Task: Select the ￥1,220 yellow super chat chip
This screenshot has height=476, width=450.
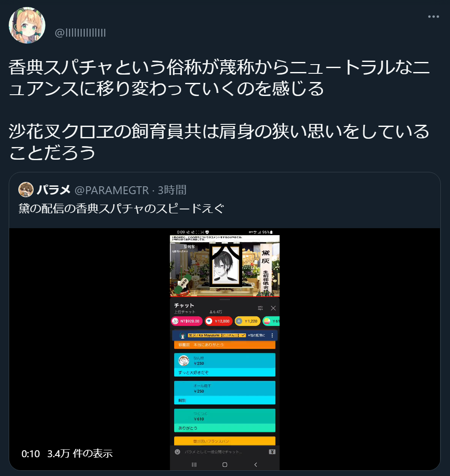Action: pos(247,321)
